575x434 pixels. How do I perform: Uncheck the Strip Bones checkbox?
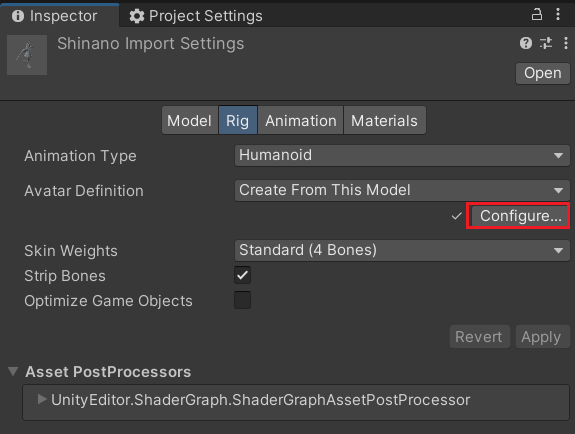click(242, 275)
